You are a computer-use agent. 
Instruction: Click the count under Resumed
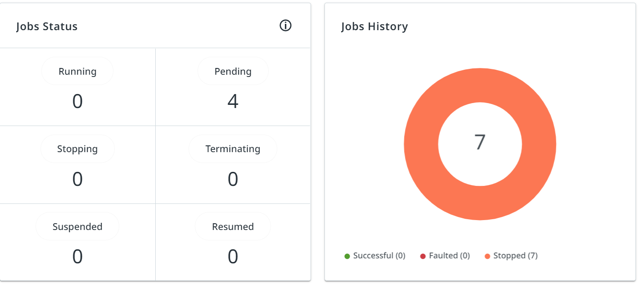point(233,257)
